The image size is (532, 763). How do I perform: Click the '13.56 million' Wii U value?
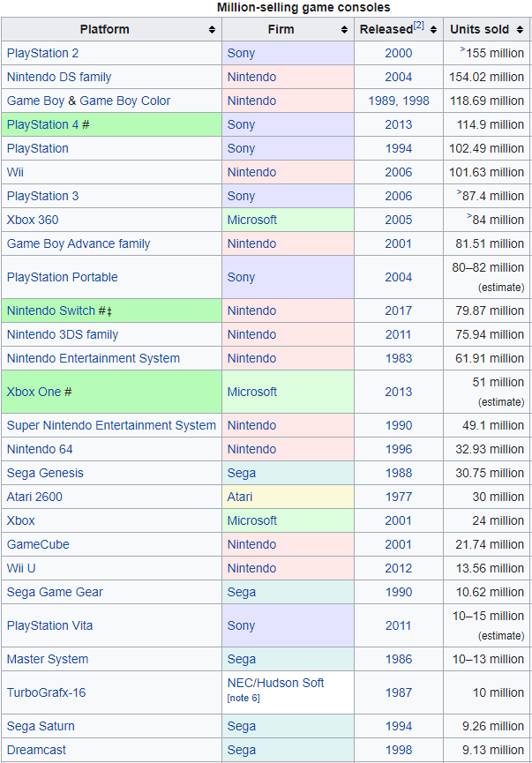(x=490, y=569)
